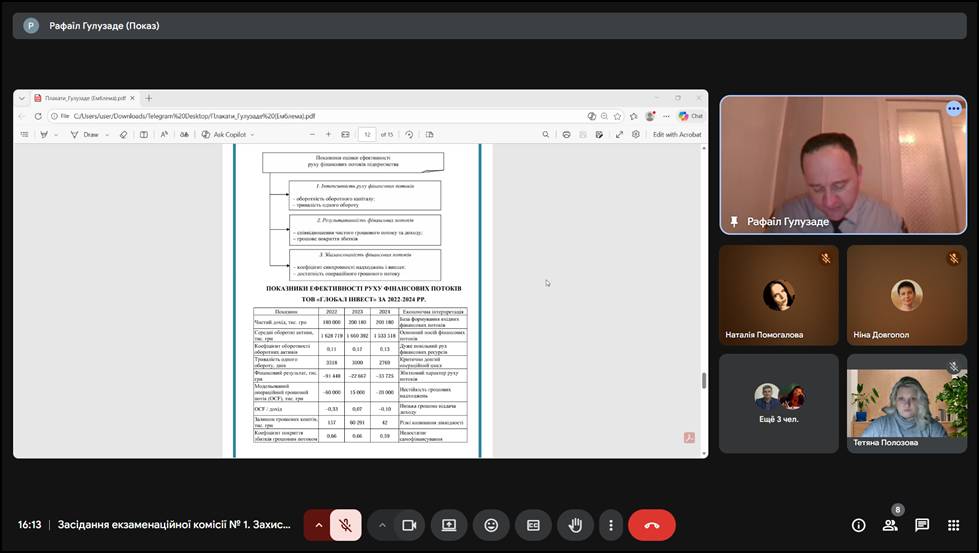This screenshot has width=979, height=553.
Task: Open the emoji reactions button
Action: 491,525
